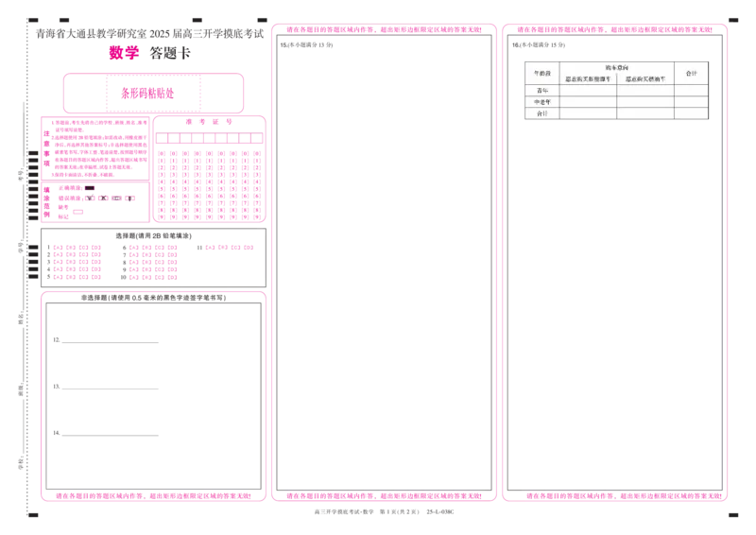Select the second multiple-choice bubble block
756x535 pixels.
coord(153,261)
